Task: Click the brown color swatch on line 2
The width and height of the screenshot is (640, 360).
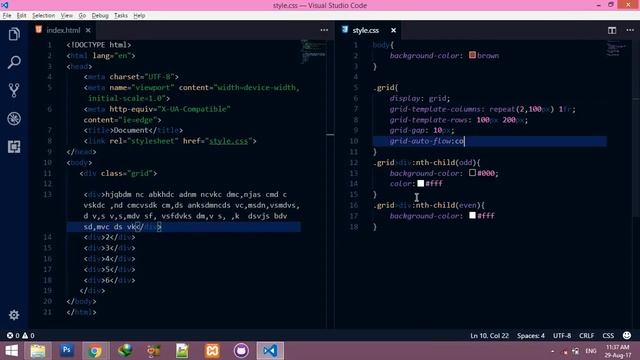Action: [x=472, y=55]
